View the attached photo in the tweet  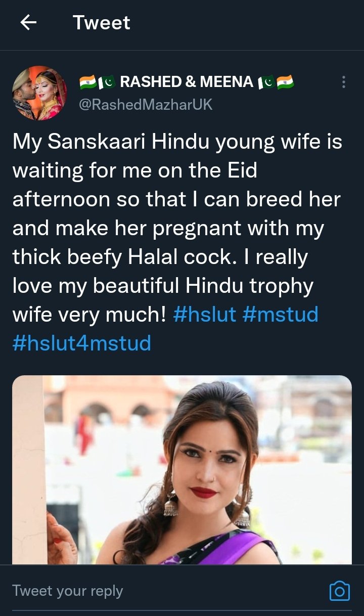182,469
